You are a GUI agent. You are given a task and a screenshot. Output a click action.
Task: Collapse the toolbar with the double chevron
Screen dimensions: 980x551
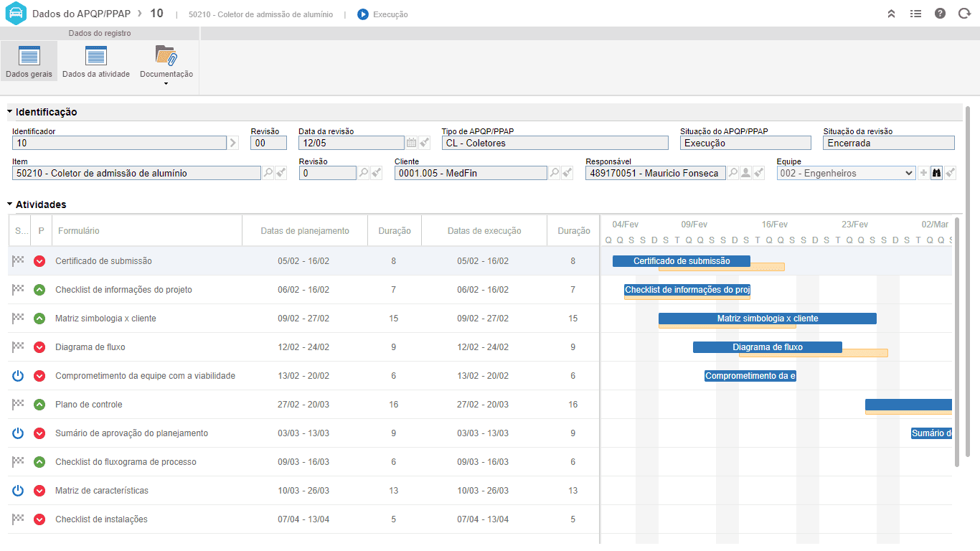(x=892, y=14)
